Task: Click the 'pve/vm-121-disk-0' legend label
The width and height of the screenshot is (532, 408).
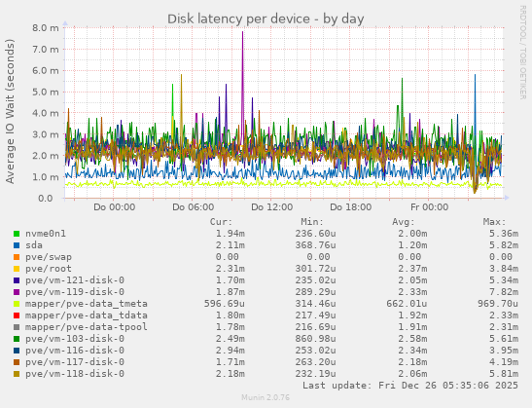Action: pos(75,280)
